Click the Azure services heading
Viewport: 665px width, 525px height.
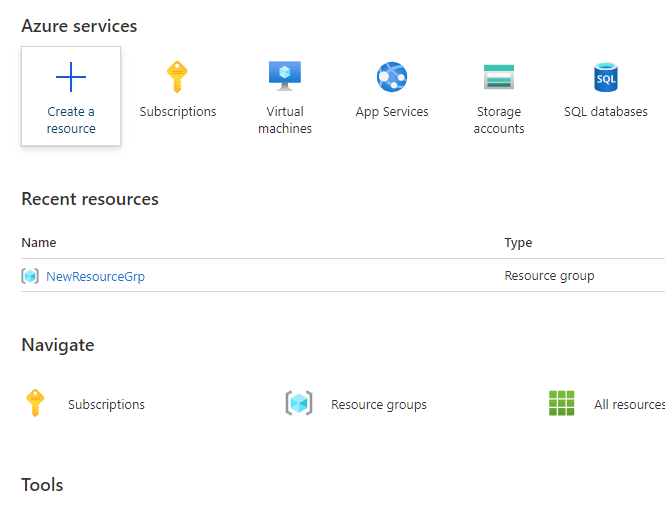coord(79,26)
